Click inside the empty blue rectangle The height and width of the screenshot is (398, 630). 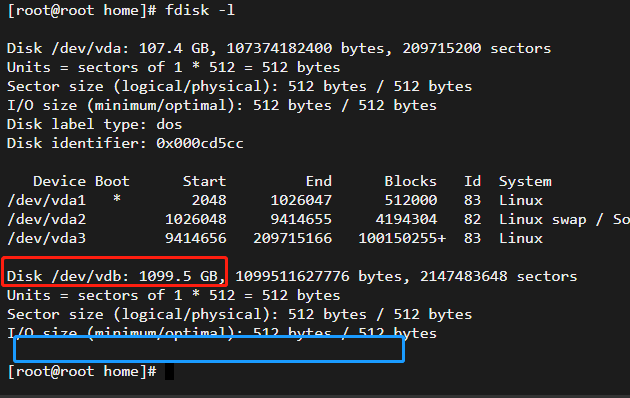point(209,349)
